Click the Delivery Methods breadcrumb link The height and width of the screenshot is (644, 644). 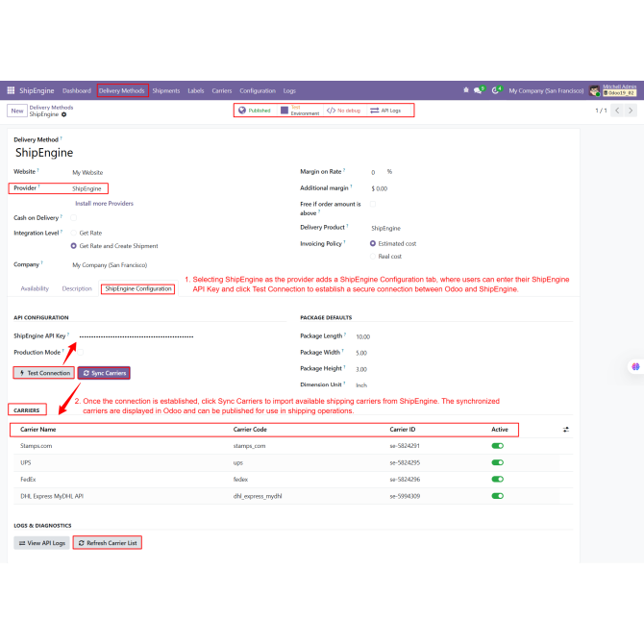pyautogui.click(x=51, y=108)
